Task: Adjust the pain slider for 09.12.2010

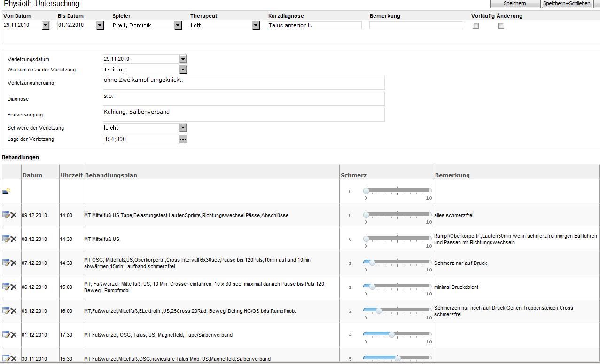Action: (397, 214)
